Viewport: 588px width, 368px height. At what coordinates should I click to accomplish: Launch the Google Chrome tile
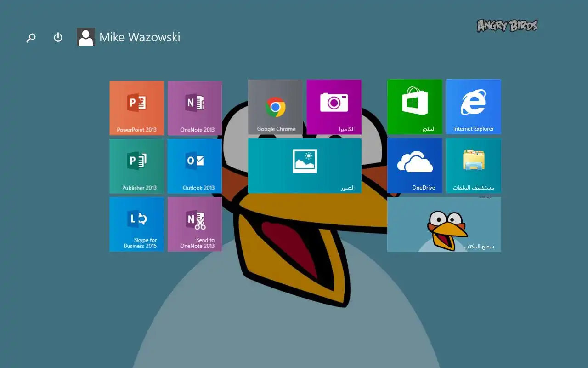(x=276, y=107)
